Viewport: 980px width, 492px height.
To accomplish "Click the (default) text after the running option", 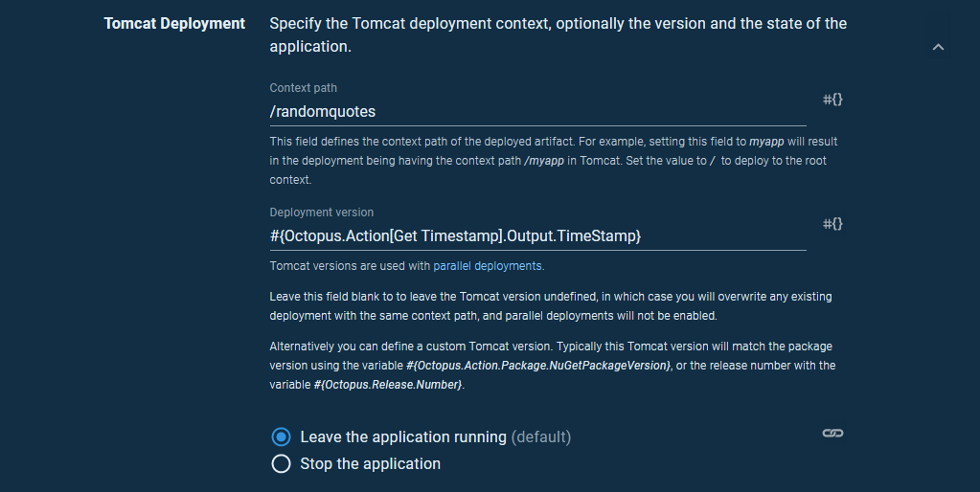I will (541, 436).
